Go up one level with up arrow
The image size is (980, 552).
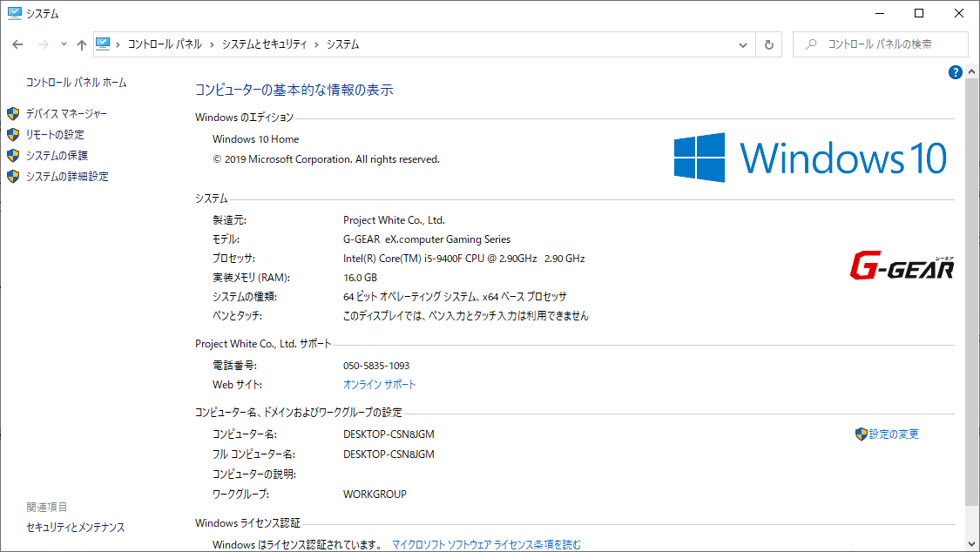point(82,44)
